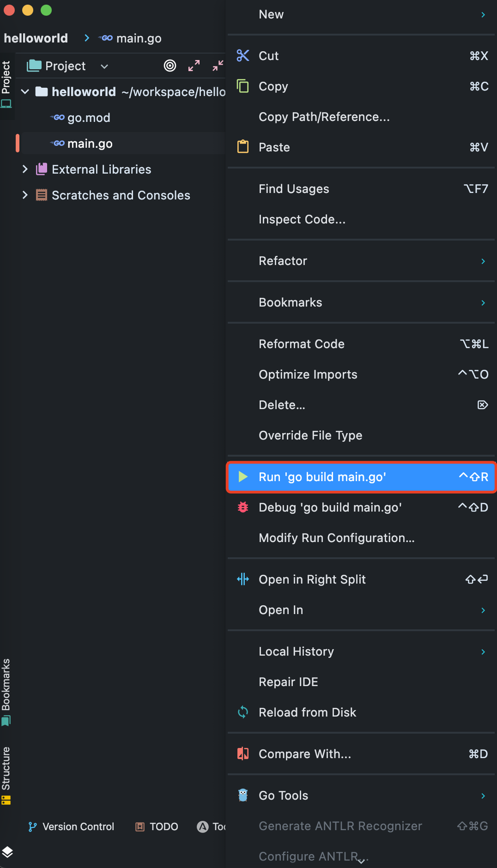
Task: Click the Go Tools gopher icon
Action: point(243,796)
